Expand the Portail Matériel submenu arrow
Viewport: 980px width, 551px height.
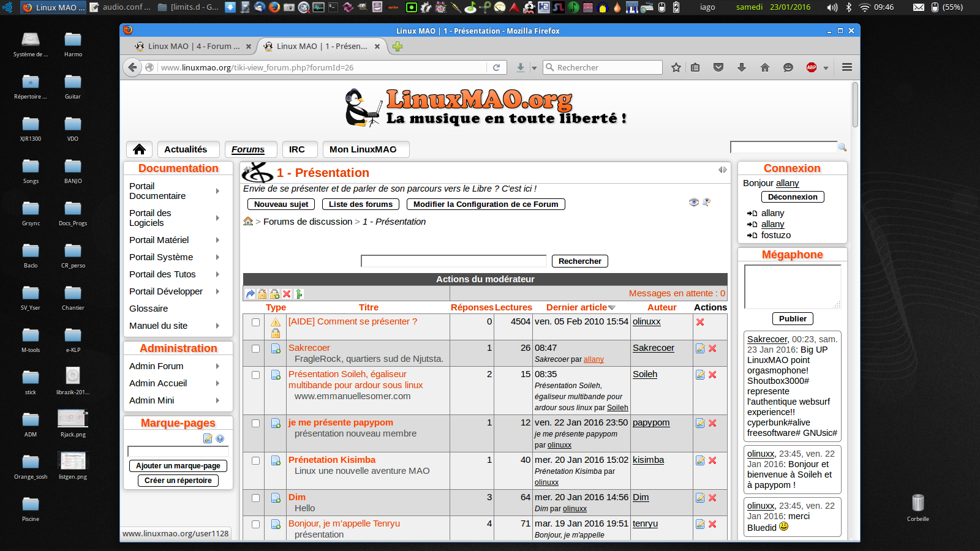pos(217,240)
